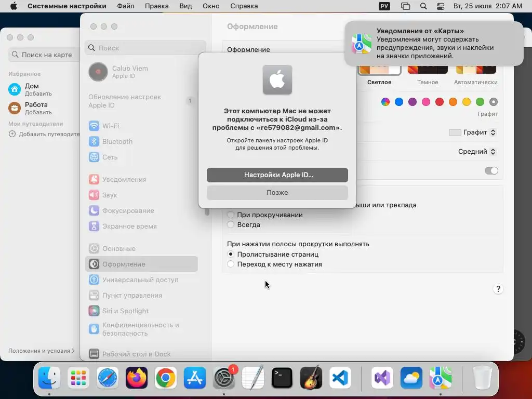The image size is (532, 399).
Task: Open TextEdit from the Dock
Action: [x=253, y=378]
